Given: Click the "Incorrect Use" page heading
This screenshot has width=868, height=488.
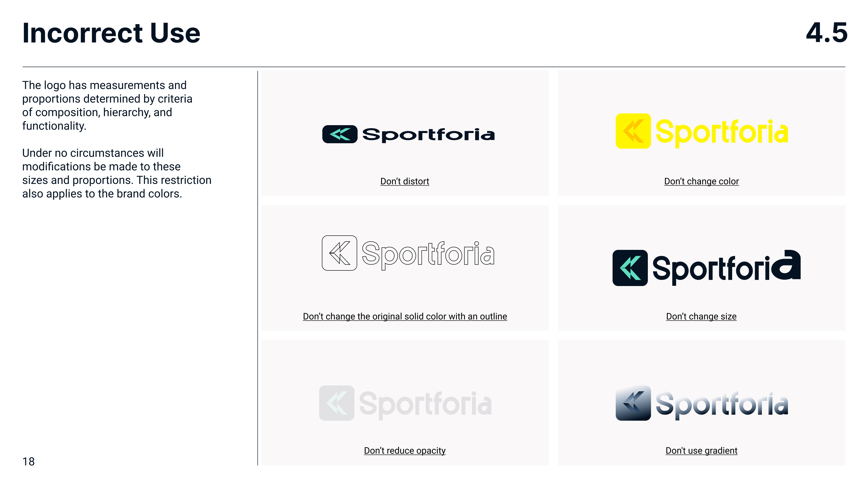Looking at the screenshot, I should pos(111,33).
